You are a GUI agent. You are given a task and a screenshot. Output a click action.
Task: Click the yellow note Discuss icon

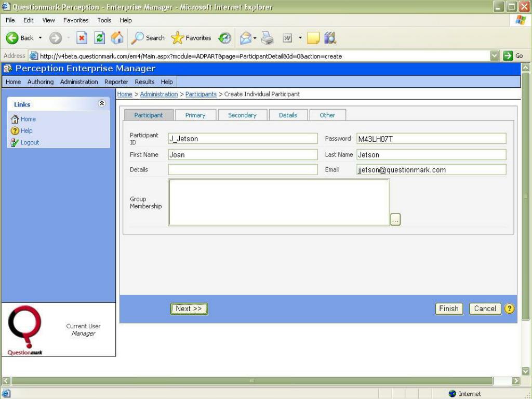click(x=313, y=38)
